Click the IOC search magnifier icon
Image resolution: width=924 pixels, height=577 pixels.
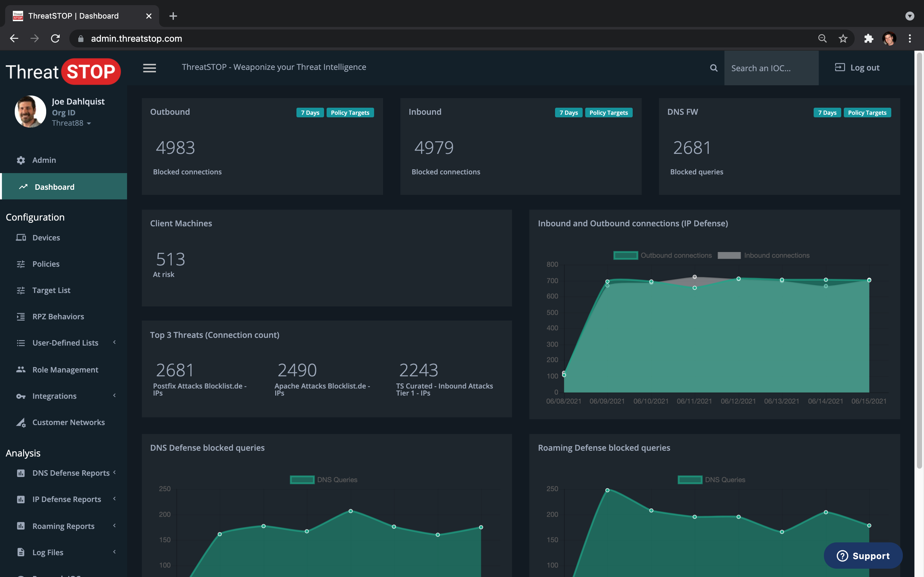[x=713, y=68]
